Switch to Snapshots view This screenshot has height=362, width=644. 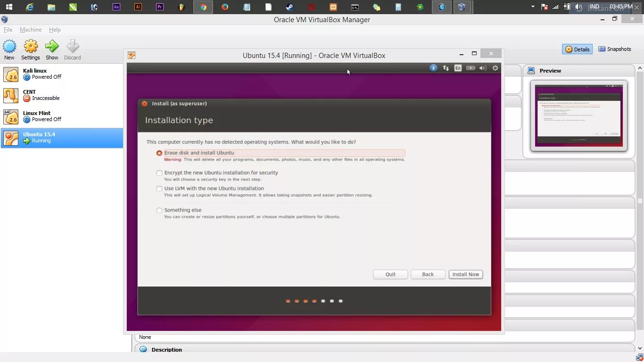tap(615, 49)
